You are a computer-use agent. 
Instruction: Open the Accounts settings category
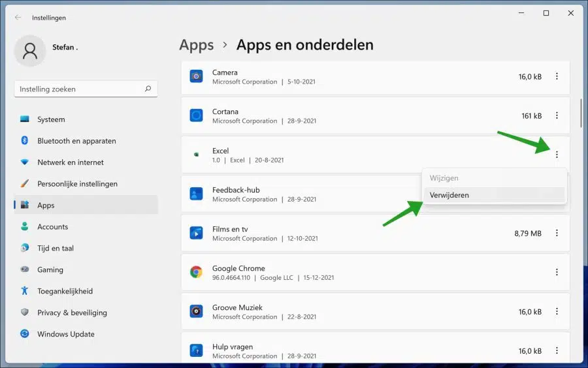(x=86, y=227)
